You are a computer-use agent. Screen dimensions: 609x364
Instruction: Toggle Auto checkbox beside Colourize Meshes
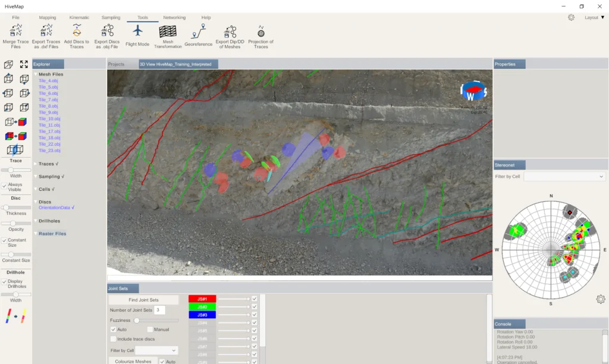(x=162, y=362)
